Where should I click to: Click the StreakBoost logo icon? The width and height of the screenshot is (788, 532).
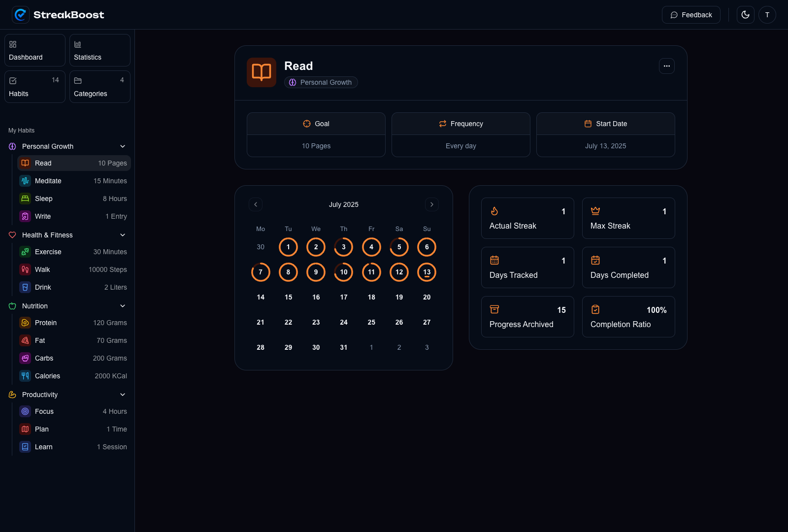click(21, 15)
